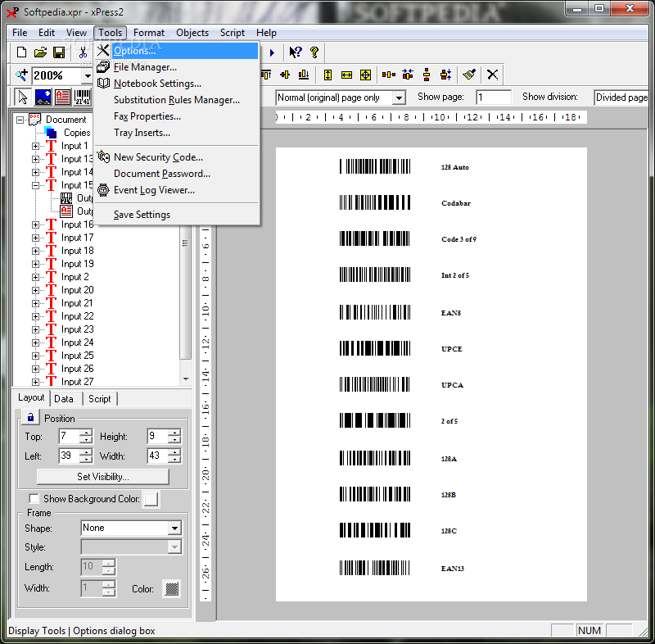Click the Show page input field
Screen dimensions: 655x644
click(494, 98)
